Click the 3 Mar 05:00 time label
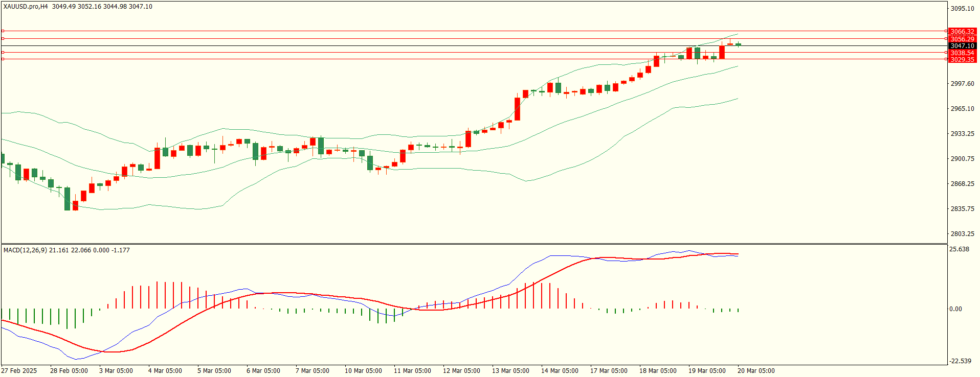980x377 pixels. 116,371
